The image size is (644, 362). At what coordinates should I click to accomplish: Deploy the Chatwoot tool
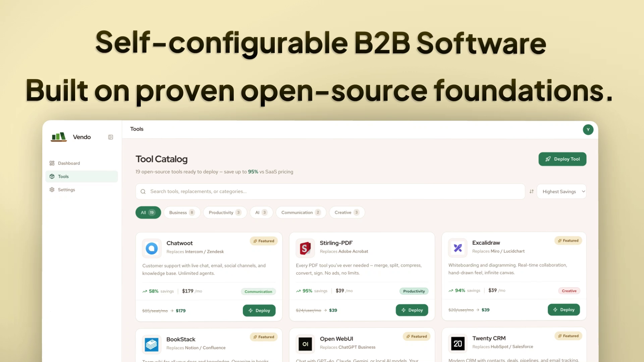(259, 311)
